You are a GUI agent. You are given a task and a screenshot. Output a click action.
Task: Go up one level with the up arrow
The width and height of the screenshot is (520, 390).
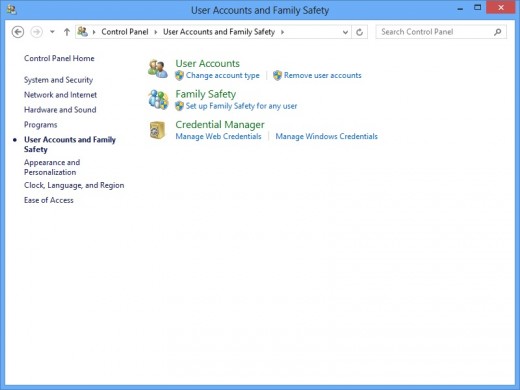click(x=67, y=32)
